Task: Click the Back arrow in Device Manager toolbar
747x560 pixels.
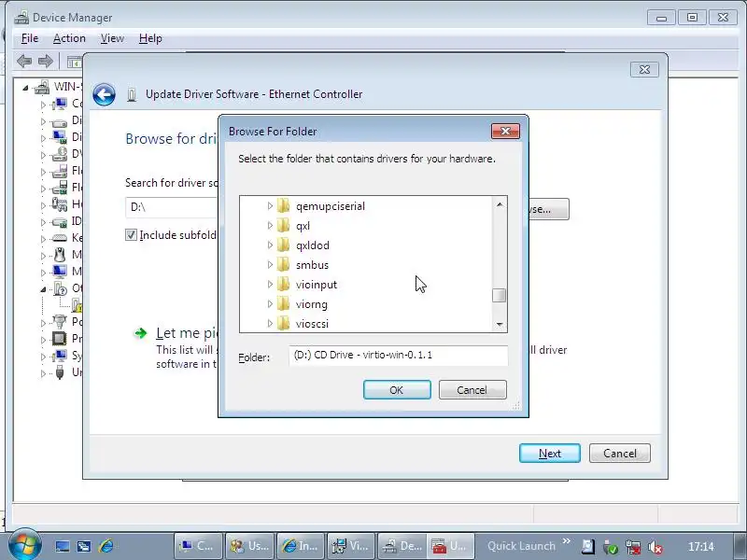Action: pos(24,61)
